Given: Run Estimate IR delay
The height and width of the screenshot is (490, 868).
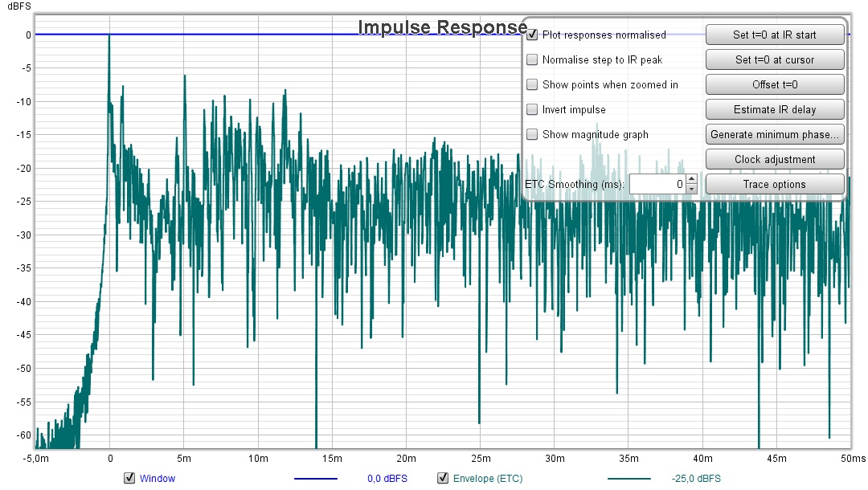Looking at the screenshot, I should [x=775, y=109].
